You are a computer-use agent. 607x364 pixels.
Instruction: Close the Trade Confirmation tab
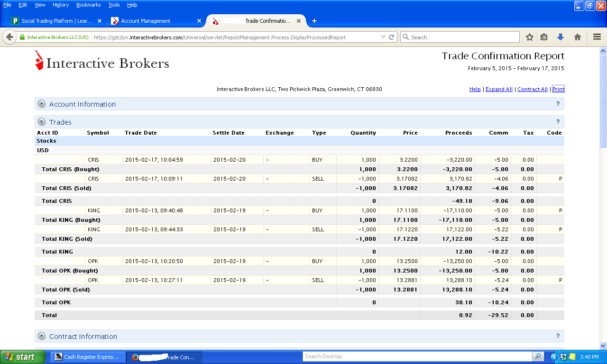299,21
